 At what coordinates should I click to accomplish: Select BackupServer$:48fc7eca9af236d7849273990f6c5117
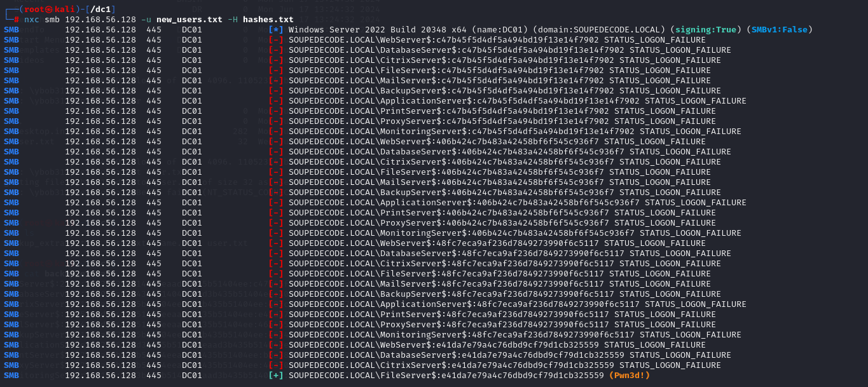coord(497,294)
